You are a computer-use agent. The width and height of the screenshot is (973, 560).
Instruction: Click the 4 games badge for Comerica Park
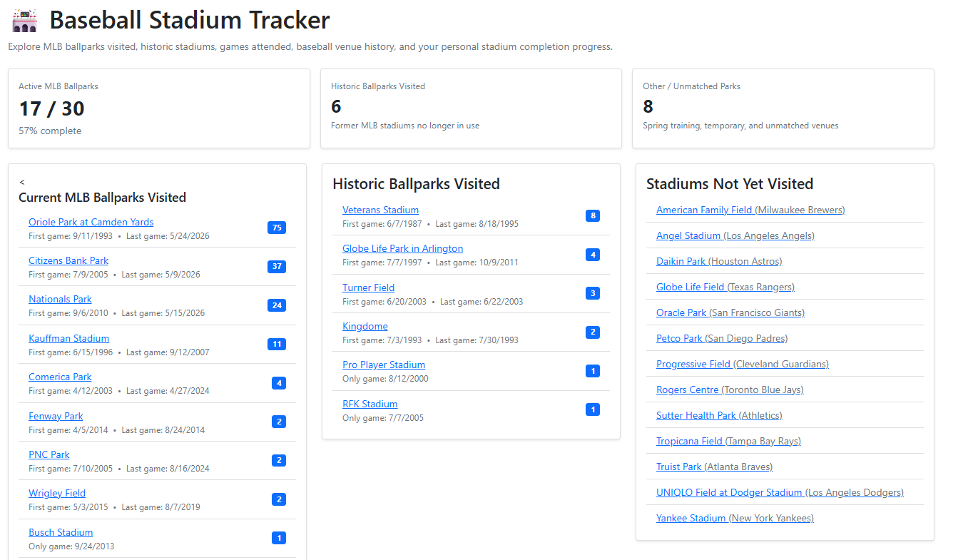pyautogui.click(x=279, y=383)
